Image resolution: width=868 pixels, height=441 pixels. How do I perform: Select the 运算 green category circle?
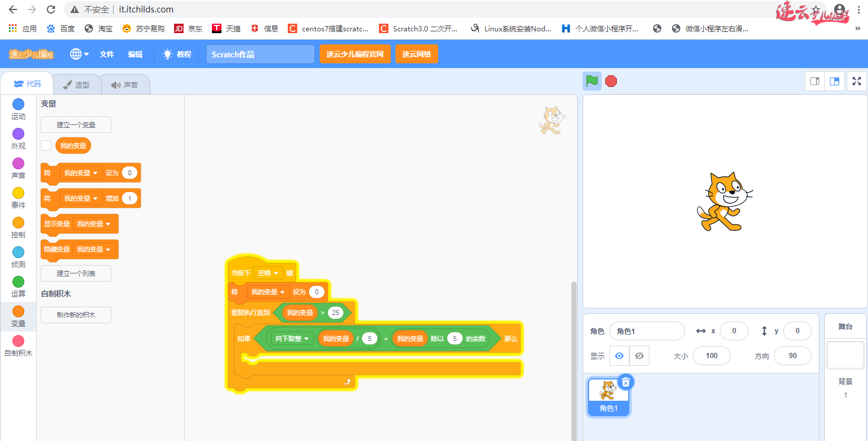[18, 282]
